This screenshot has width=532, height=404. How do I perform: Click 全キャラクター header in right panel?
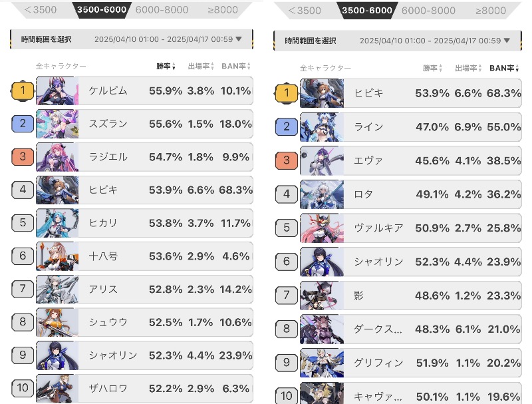[325, 69]
